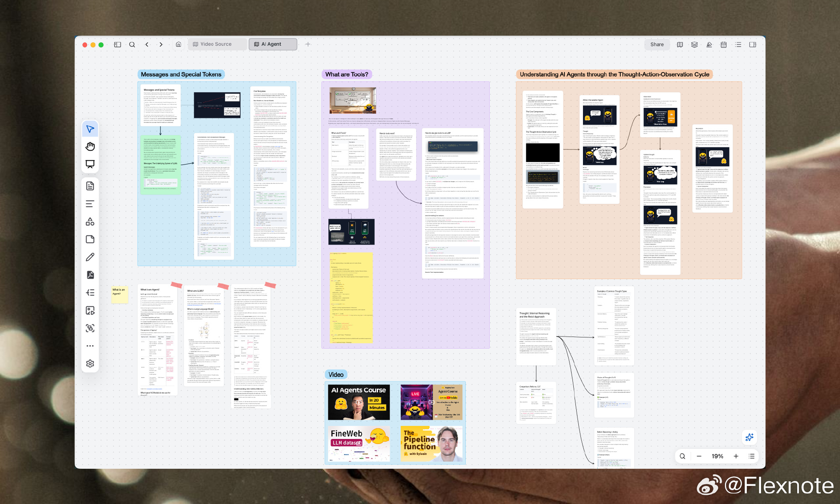Search the canvas from zoom bar
The width and height of the screenshot is (840, 504).
coord(682,456)
